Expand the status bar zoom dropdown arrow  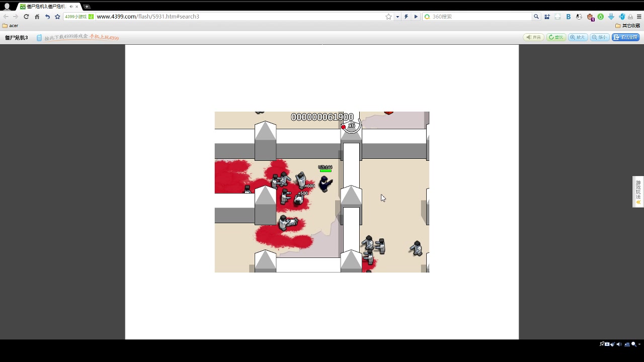click(639, 345)
